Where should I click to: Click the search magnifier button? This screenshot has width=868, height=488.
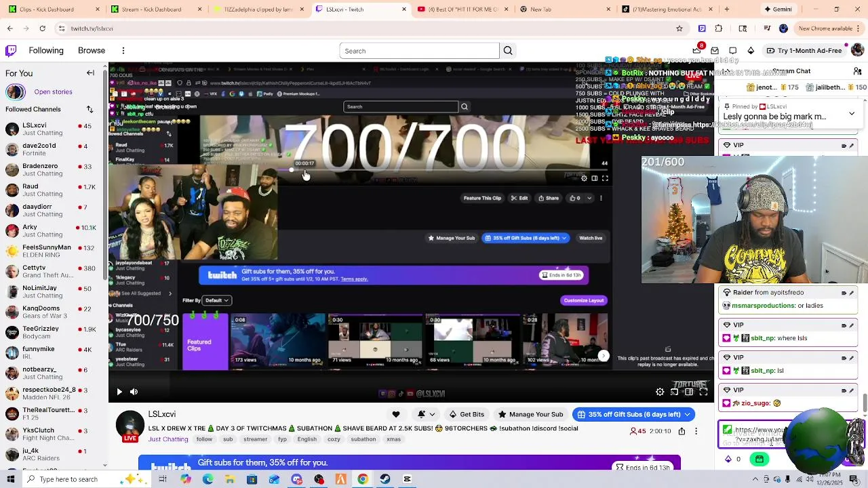(x=508, y=51)
